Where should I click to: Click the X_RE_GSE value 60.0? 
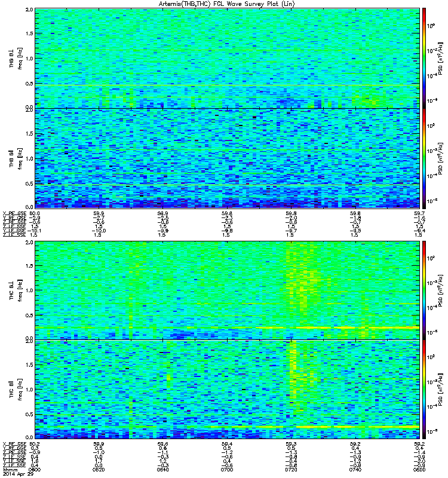(35, 213)
